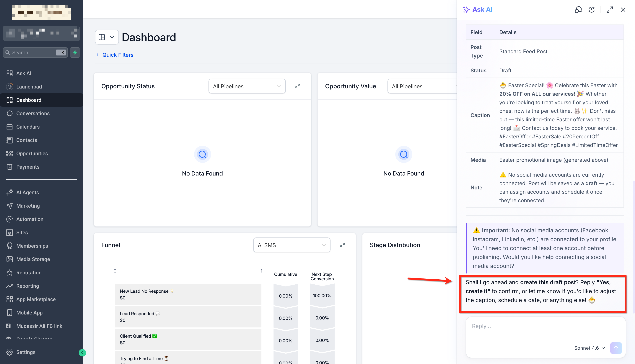Image resolution: width=635 pixels, height=364 pixels.
Task: Expand All Pipelines dropdown in Opportunity Status
Action: pos(247,86)
